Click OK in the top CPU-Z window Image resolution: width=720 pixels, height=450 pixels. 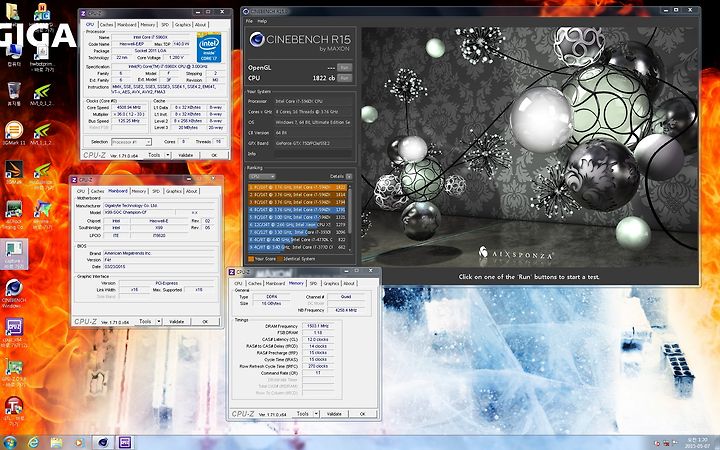[x=214, y=155]
